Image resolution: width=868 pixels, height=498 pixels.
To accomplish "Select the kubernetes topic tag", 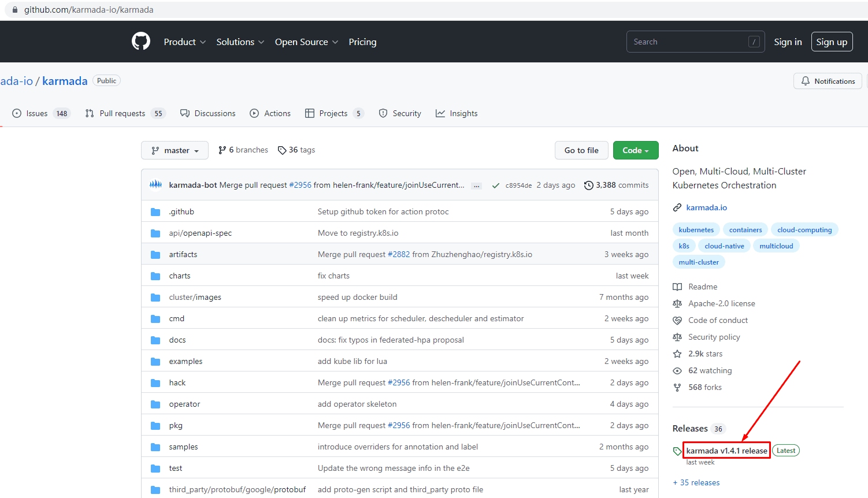I will pyautogui.click(x=696, y=230).
